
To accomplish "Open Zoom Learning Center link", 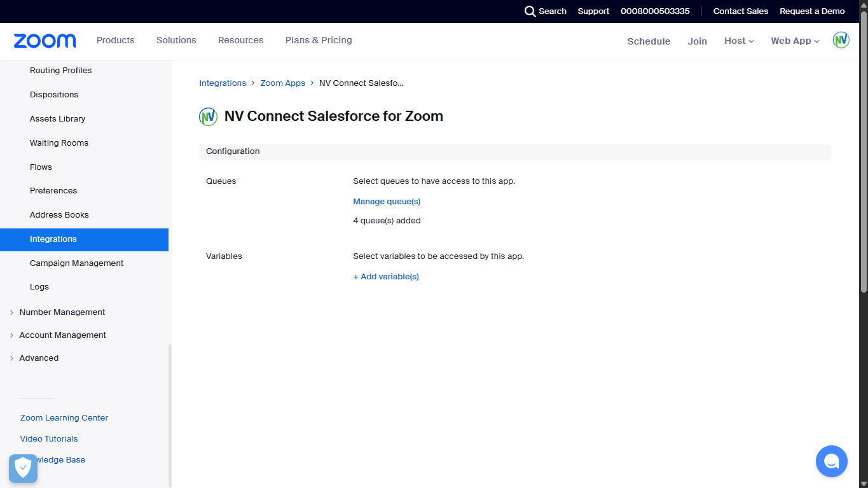I will pos(64,418).
